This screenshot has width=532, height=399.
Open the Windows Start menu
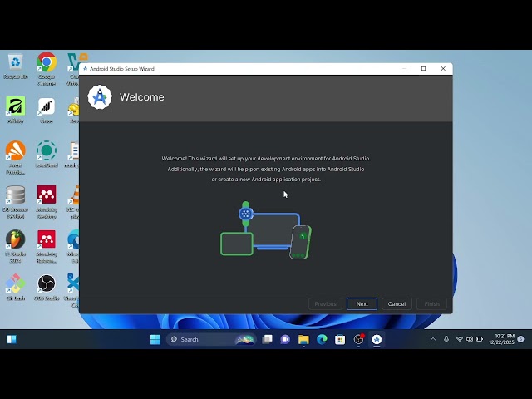pos(155,339)
